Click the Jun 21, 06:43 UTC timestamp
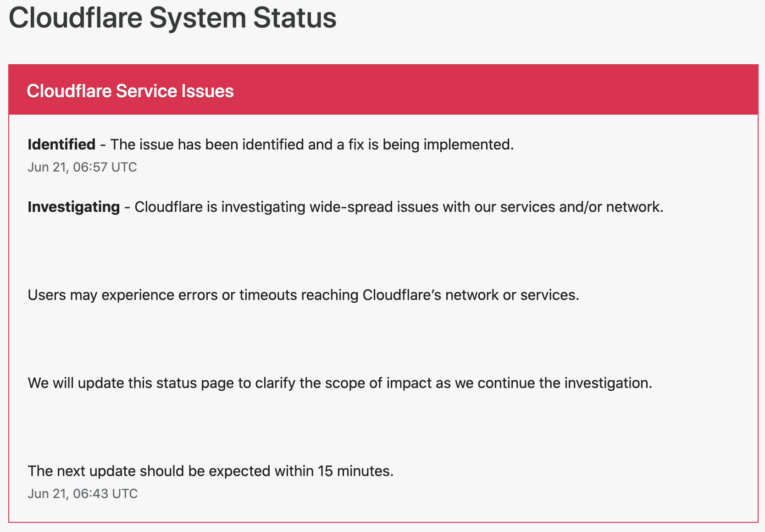The width and height of the screenshot is (765, 532). [83, 493]
